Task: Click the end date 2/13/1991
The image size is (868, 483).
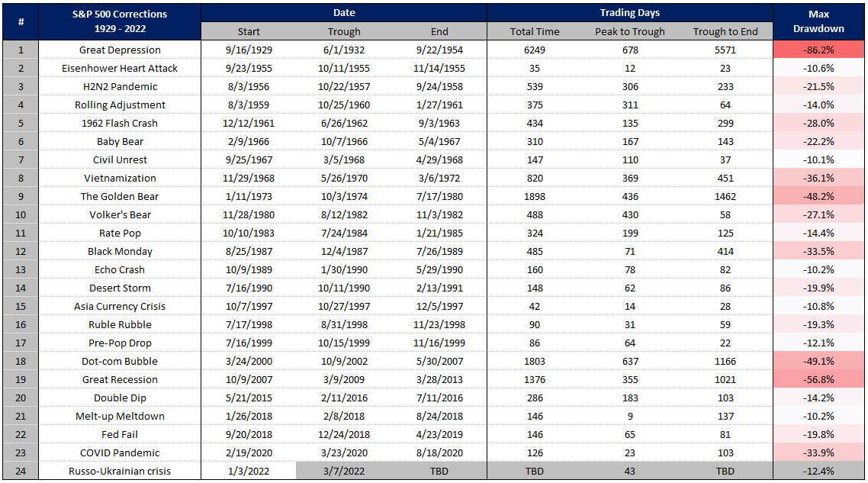Action: point(439,288)
